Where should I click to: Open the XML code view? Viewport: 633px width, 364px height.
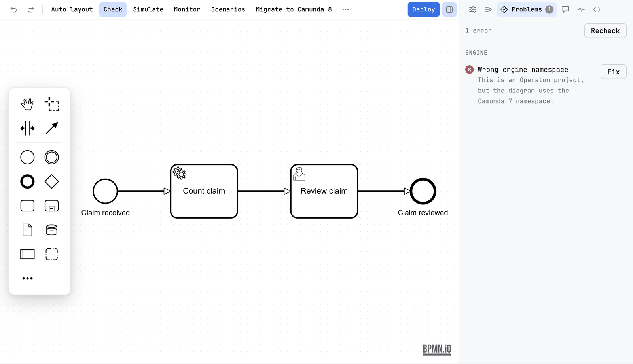(597, 9)
